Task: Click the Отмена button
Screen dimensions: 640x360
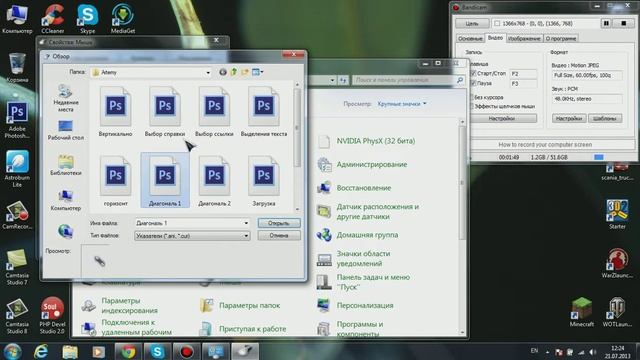Action: 279,236
